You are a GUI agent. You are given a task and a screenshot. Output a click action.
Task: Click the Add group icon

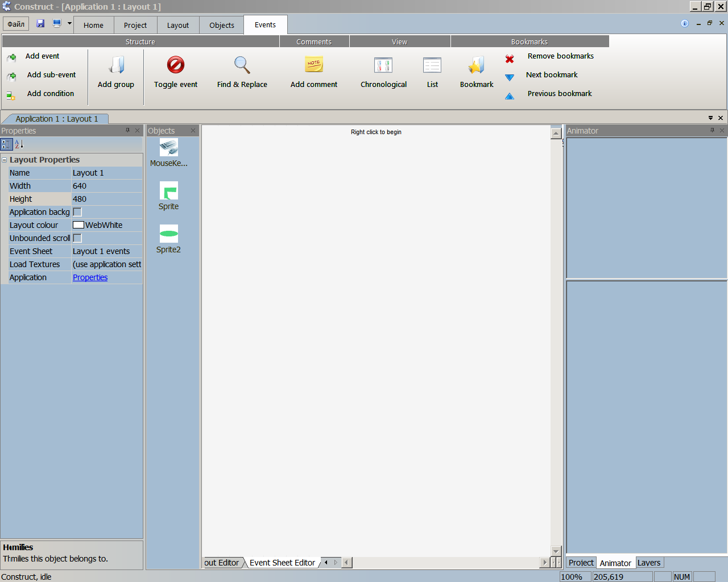(117, 65)
